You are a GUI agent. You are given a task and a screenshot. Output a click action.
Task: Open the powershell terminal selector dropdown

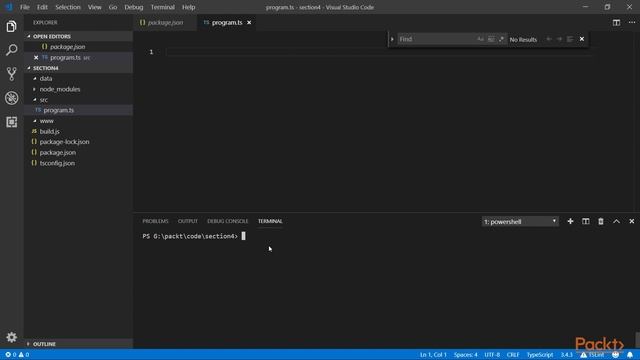pyautogui.click(x=520, y=222)
